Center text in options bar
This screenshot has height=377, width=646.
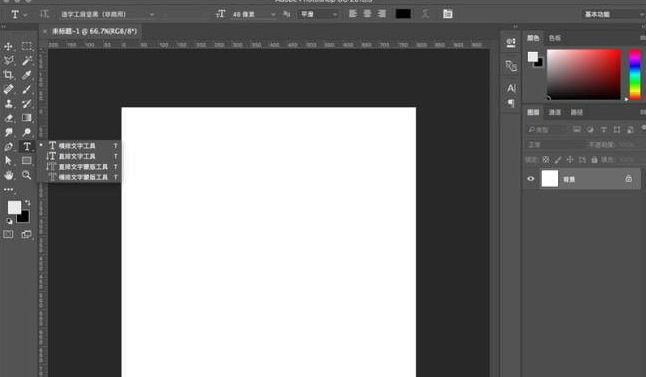pos(367,14)
